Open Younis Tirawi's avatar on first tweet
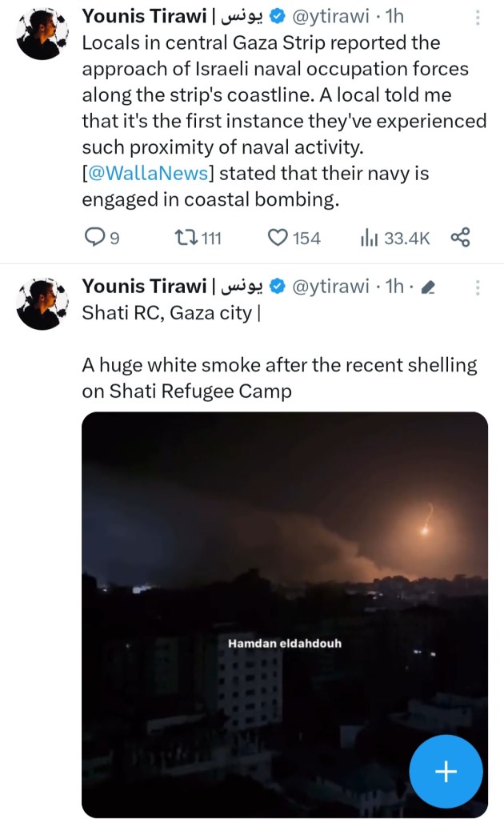504x819 pixels. tap(42, 35)
